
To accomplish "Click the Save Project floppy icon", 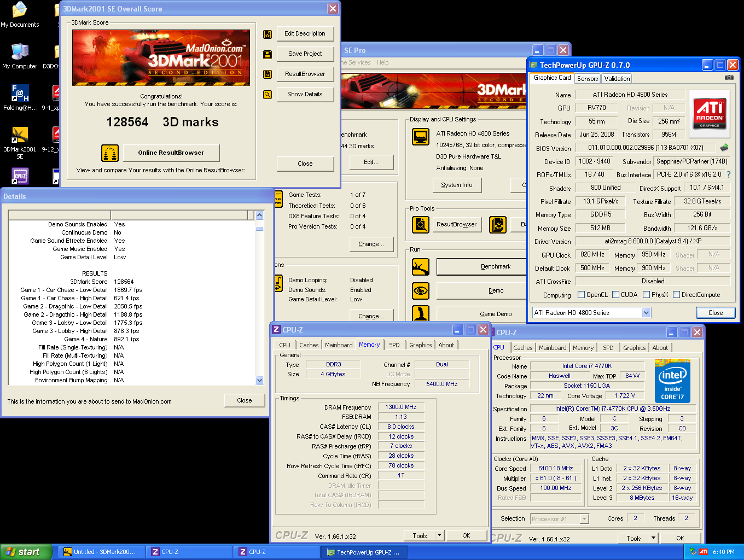I will [x=268, y=54].
